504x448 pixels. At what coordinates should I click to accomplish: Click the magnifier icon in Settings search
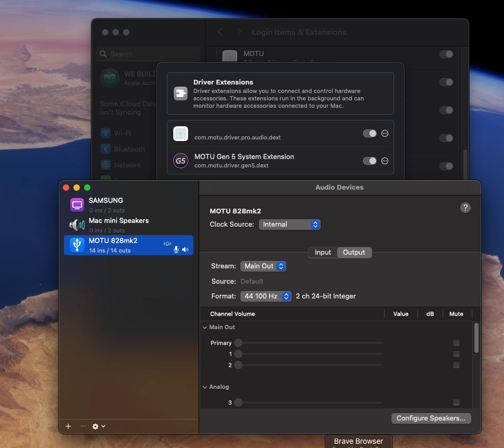(103, 54)
